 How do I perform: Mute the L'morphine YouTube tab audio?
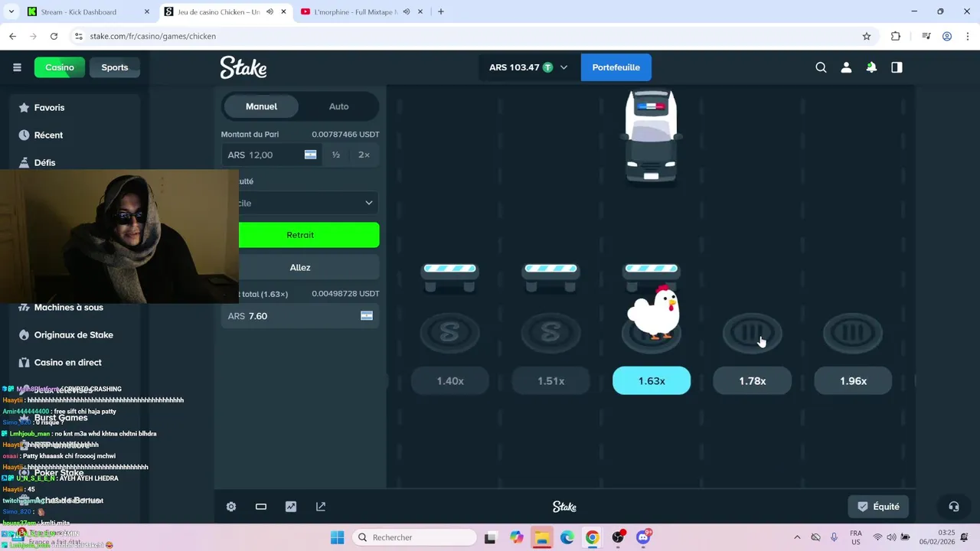pyautogui.click(x=407, y=11)
